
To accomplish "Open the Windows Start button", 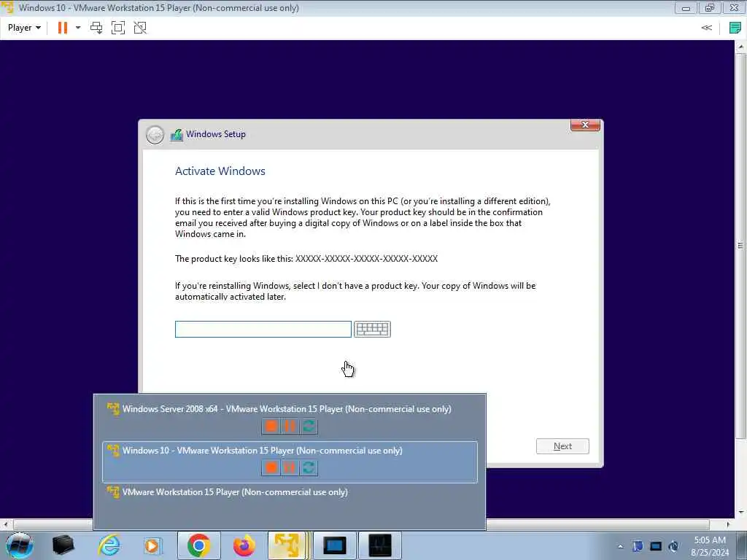I will click(19, 545).
